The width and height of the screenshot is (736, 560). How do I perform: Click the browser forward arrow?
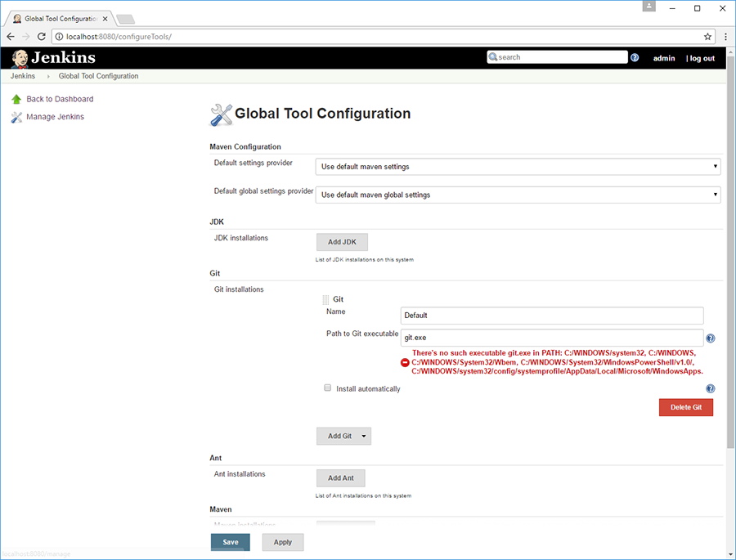click(26, 37)
